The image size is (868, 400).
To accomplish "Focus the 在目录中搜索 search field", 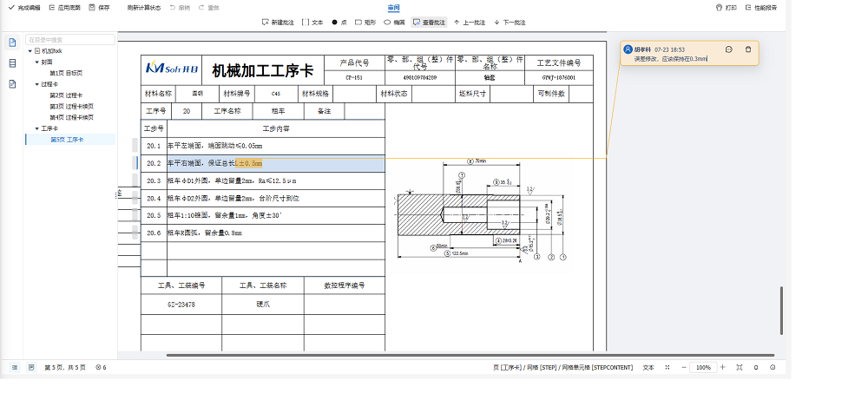I will (x=70, y=40).
